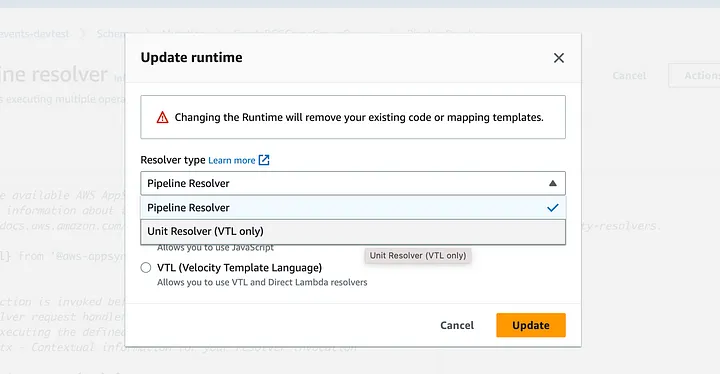
Task: Choose Unit Resolver (VTL only) option
Action: pos(353,232)
